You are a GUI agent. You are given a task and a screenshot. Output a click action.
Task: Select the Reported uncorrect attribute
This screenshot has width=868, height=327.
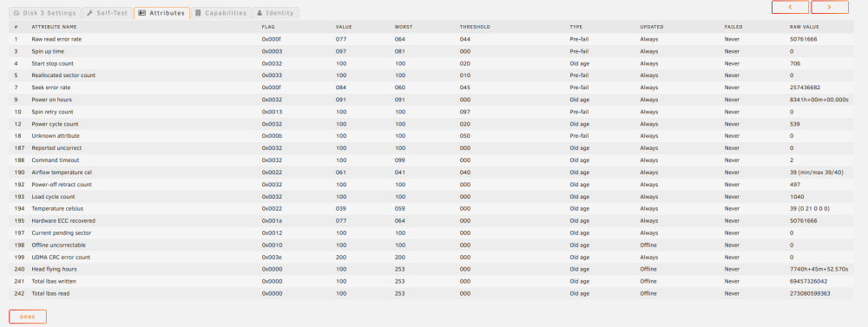pos(56,148)
